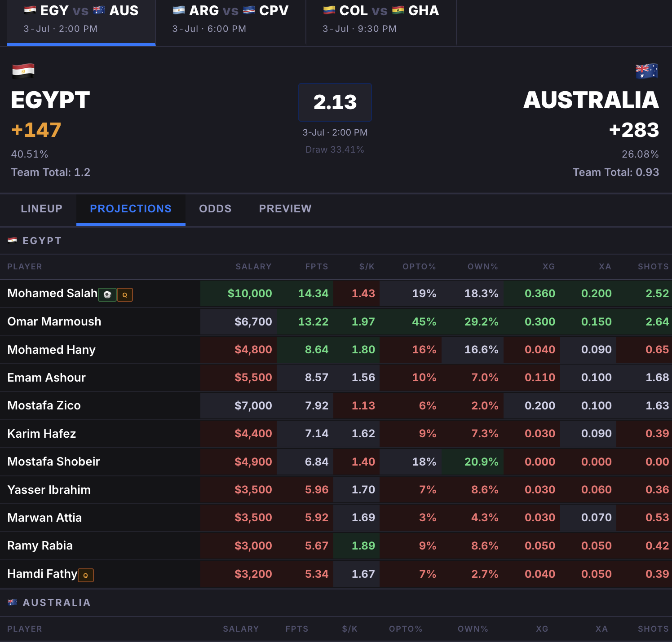Click the Cape Verde flag in the ARG vs CPV tab
Viewport: 672px width, 642px height.
[249, 10]
